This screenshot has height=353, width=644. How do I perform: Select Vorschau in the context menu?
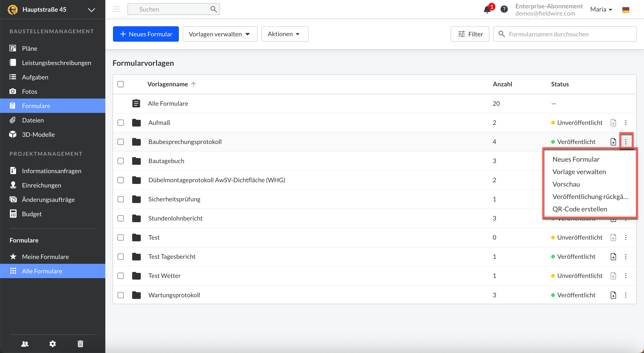pyautogui.click(x=566, y=184)
